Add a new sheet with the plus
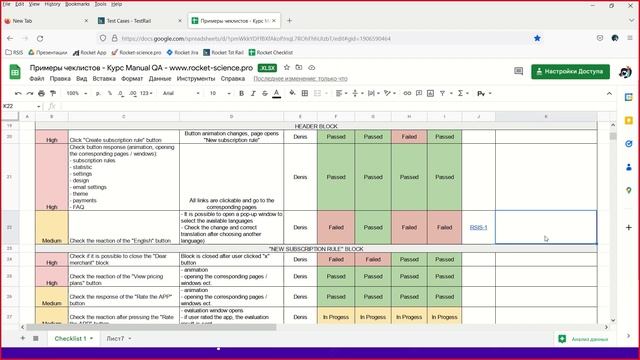Viewport: 640px width, 360px height. point(23,338)
